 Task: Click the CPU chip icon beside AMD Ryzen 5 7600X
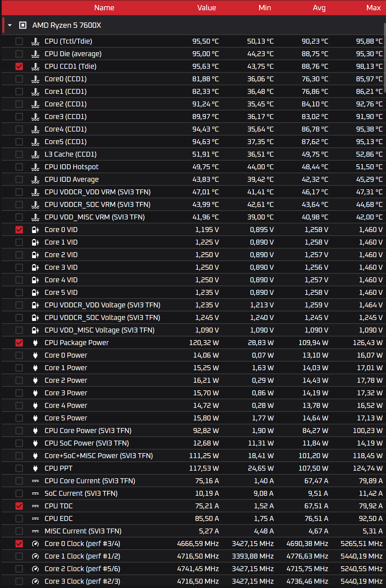pyautogui.click(x=23, y=25)
